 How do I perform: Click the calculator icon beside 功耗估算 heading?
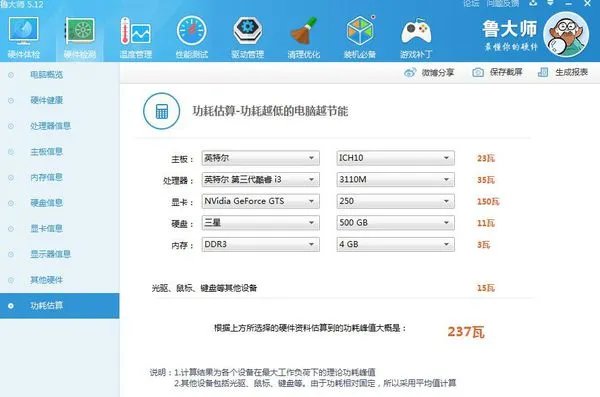point(161,111)
